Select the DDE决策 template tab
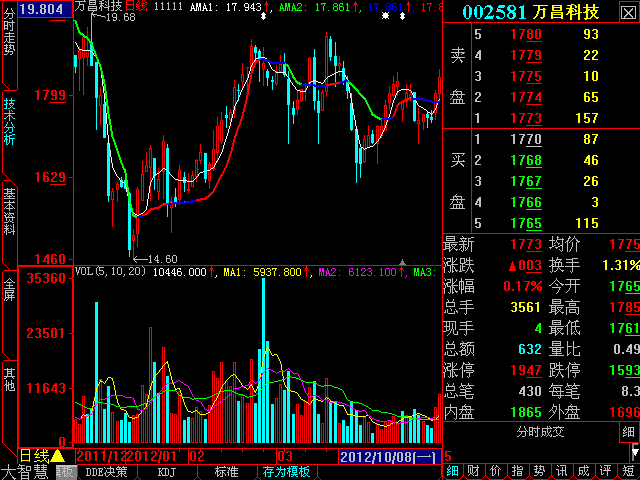 click(x=106, y=472)
